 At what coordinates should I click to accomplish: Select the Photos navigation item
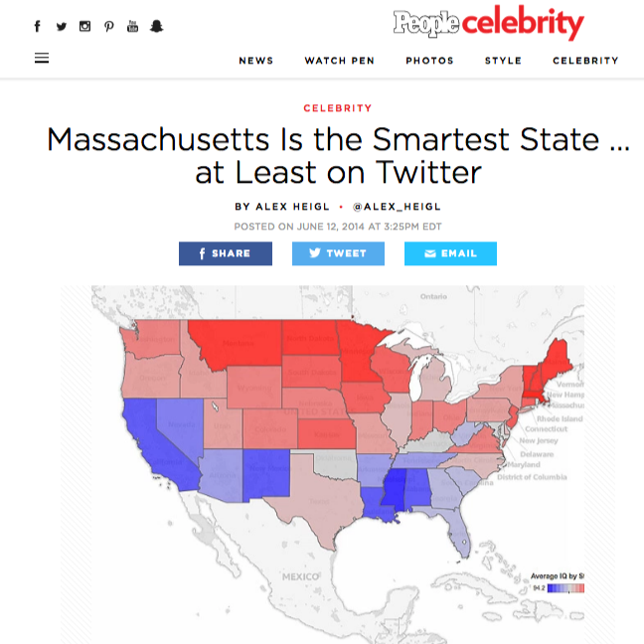[x=429, y=61]
